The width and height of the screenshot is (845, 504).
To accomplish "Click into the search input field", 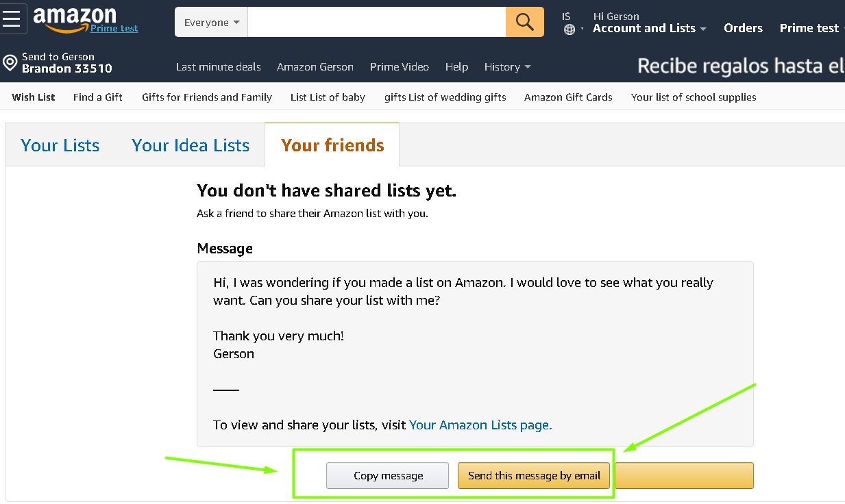I will click(376, 23).
